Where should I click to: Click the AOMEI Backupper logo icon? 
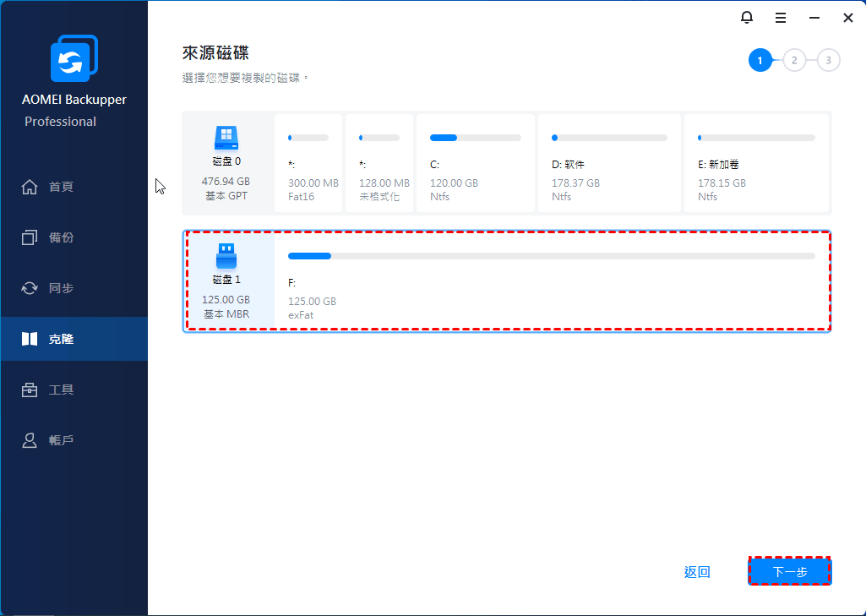(74, 58)
